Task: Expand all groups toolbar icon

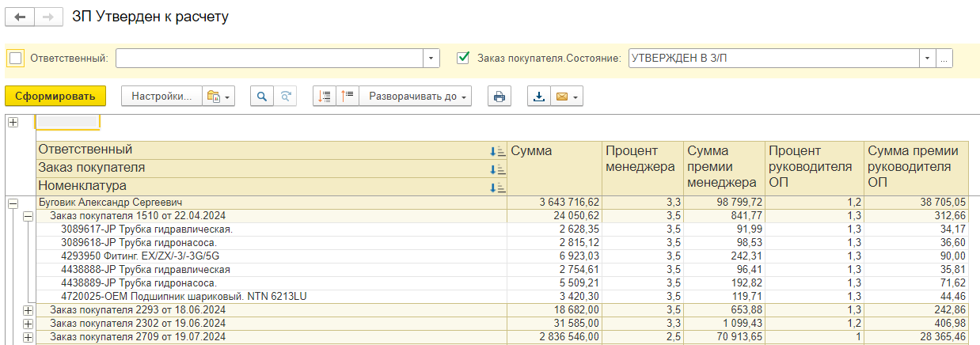Action: (347, 97)
